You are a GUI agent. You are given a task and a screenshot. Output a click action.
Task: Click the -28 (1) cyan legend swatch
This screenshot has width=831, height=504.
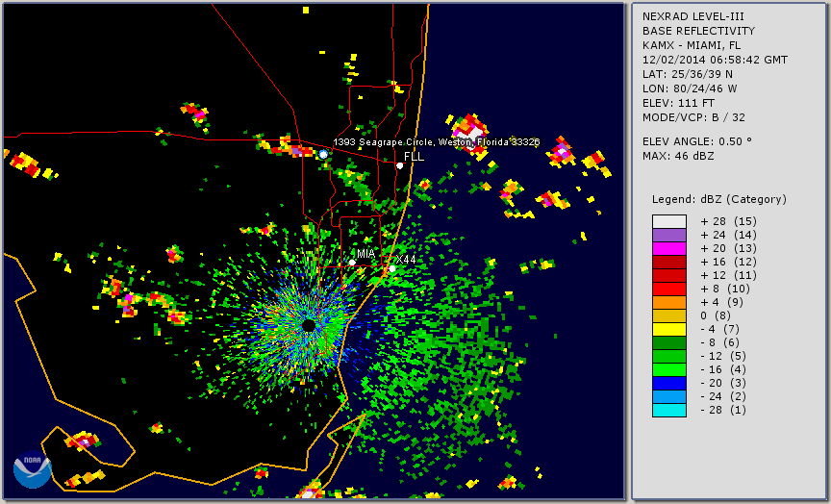click(x=669, y=410)
